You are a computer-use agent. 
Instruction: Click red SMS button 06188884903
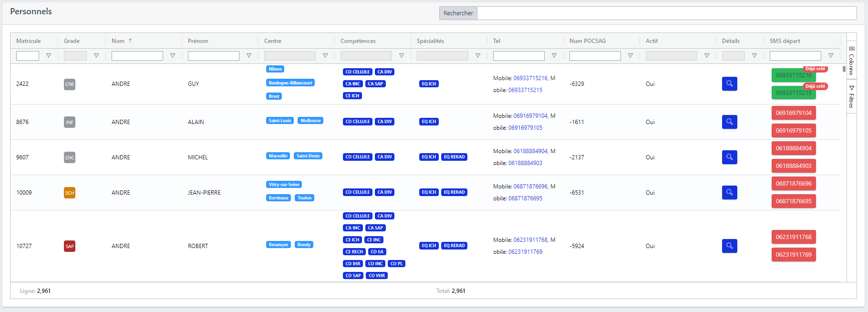794,166
